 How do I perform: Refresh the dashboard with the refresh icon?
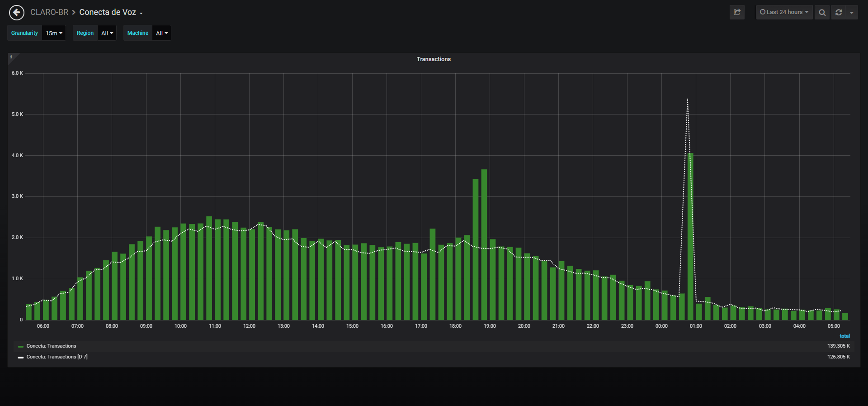pyautogui.click(x=839, y=12)
